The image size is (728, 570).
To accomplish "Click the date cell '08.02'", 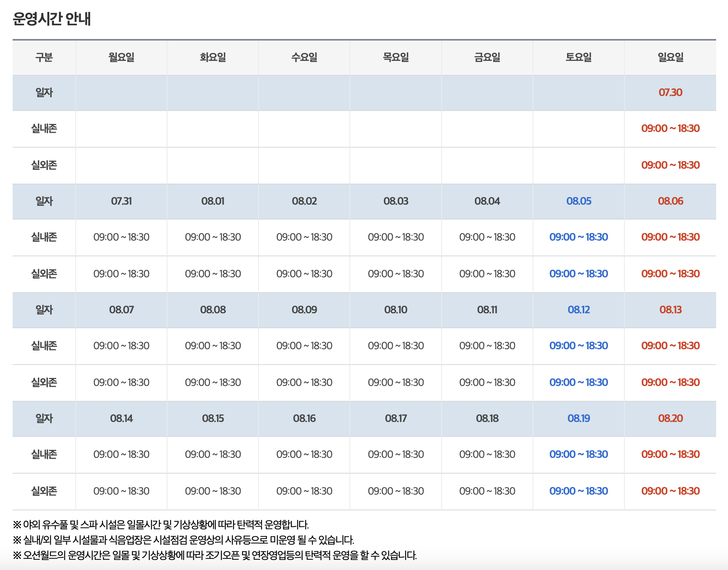I will pyautogui.click(x=304, y=201).
